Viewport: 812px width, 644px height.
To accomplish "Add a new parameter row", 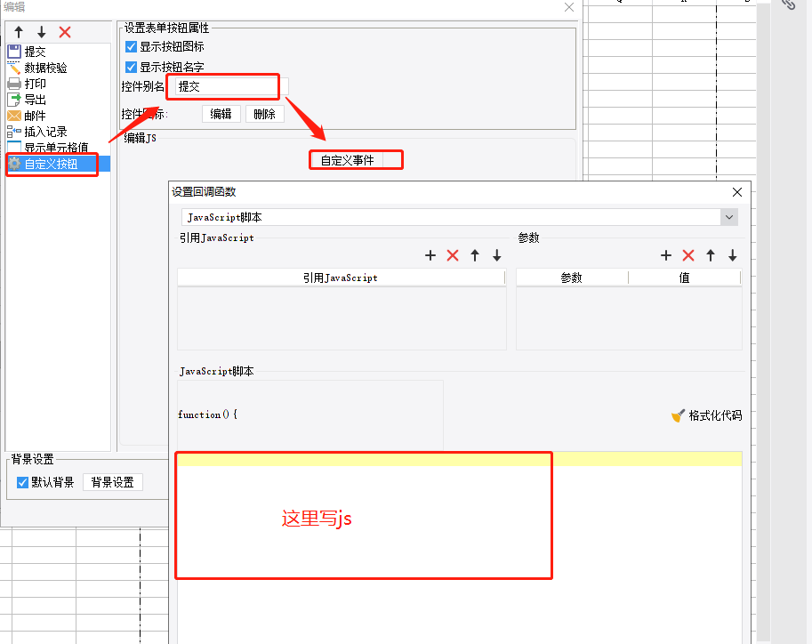I will click(x=666, y=255).
